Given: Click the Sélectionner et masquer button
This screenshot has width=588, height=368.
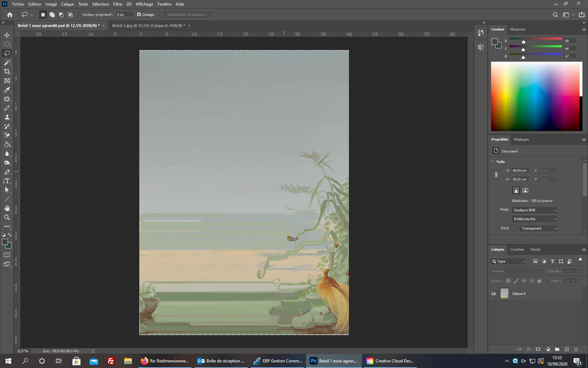Looking at the screenshot, I should tap(187, 15).
